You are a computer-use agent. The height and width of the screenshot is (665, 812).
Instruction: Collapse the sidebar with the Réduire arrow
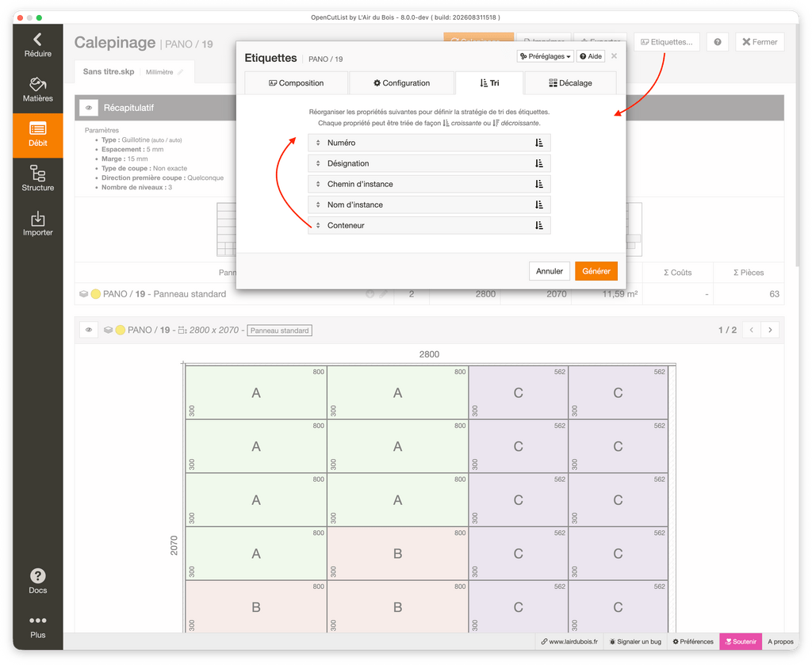click(38, 45)
